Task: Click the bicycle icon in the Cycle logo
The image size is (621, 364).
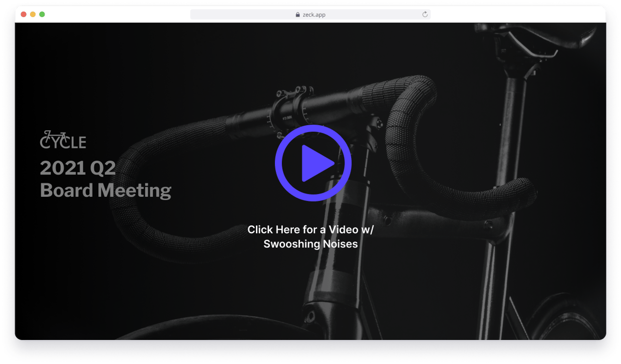Action: (x=55, y=135)
